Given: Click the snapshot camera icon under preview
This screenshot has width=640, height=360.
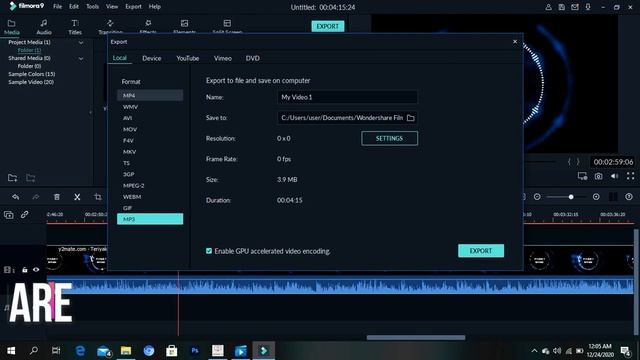Looking at the screenshot, I should tap(598, 176).
